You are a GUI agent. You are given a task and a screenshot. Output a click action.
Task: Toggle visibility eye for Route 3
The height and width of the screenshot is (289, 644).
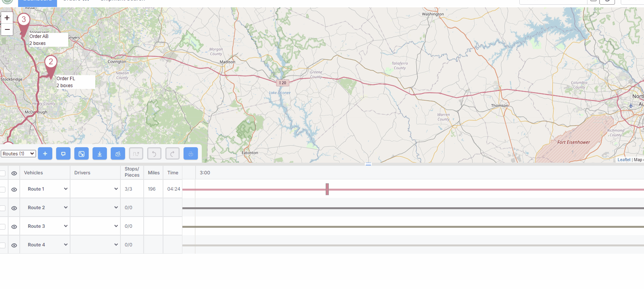(14, 227)
